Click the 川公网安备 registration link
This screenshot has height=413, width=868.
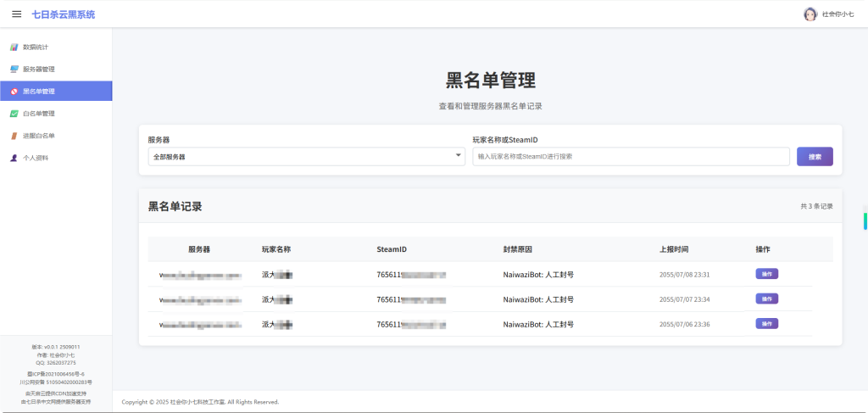(56, 382)
